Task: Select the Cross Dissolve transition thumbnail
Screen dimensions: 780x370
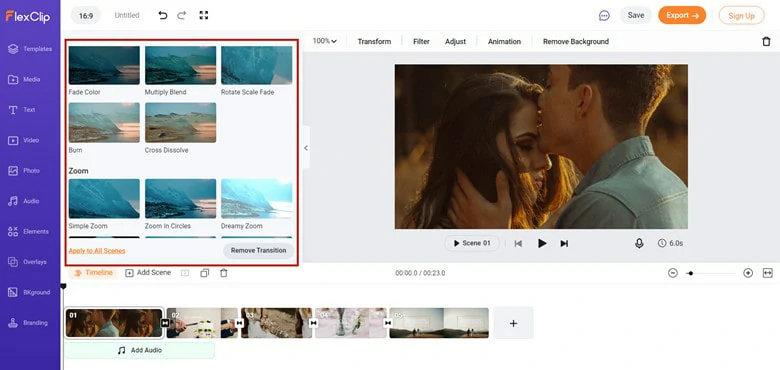Action: click(181, 122)
